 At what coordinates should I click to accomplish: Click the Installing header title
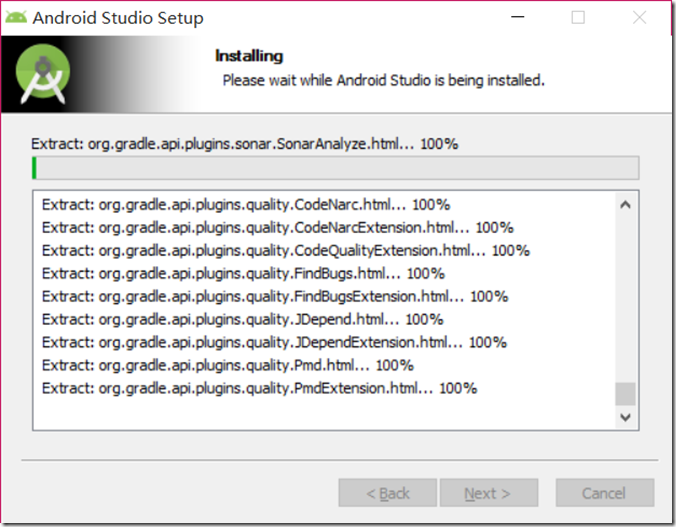(249, 56)
